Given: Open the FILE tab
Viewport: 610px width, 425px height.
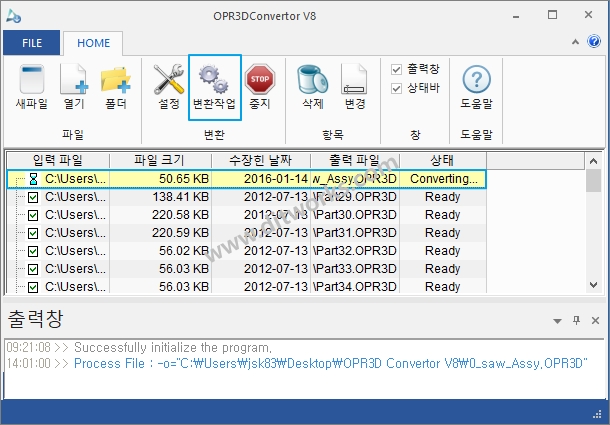Looking at the screenshot, I should [x=32, y=43].
